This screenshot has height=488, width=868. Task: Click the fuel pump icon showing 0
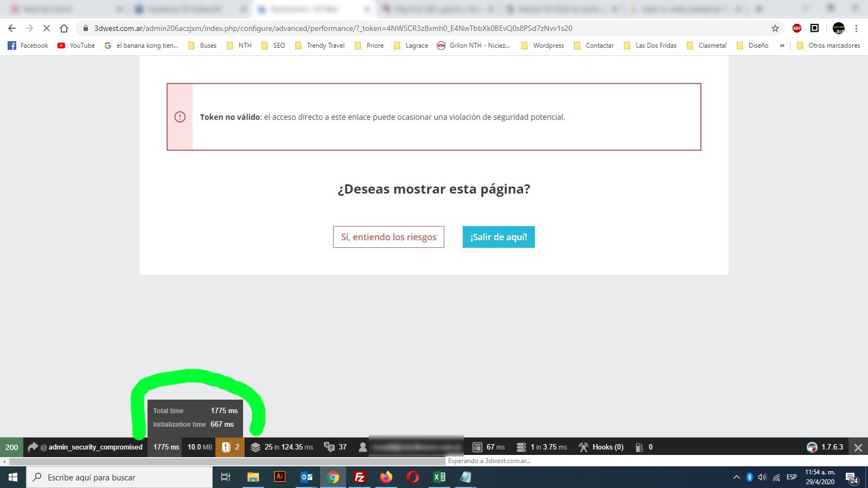[x=639, y=447]
